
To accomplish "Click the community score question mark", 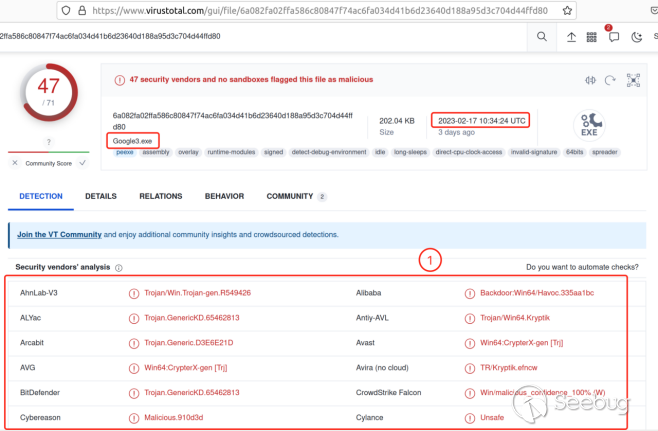I will tap(49, 142).
